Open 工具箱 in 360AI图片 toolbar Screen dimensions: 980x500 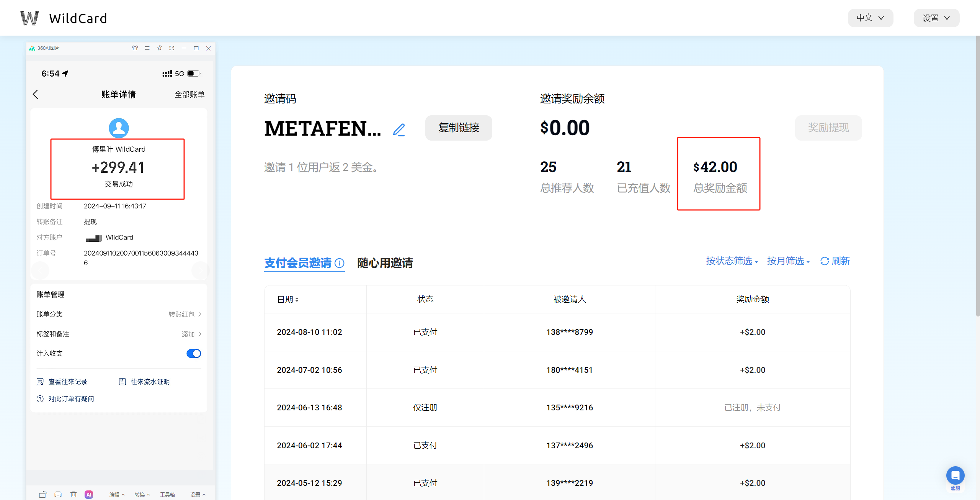pyautogui.click(x=168, y=495)
